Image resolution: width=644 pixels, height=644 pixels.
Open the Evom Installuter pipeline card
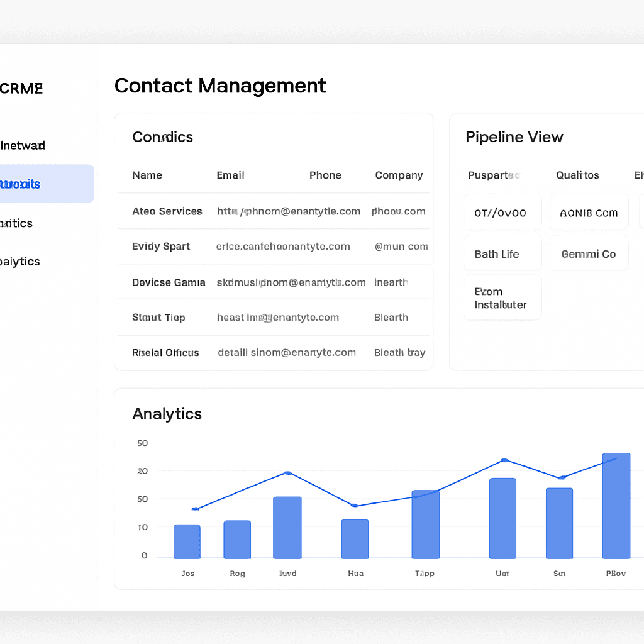502,297
